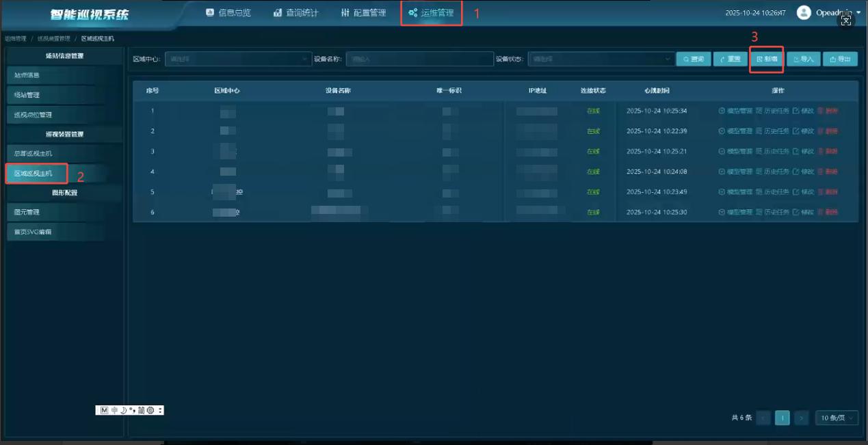Expand the 设备状态 dropdown
Image resolution: width=868 pixels, height=445 pixels.
pos(601,59)
